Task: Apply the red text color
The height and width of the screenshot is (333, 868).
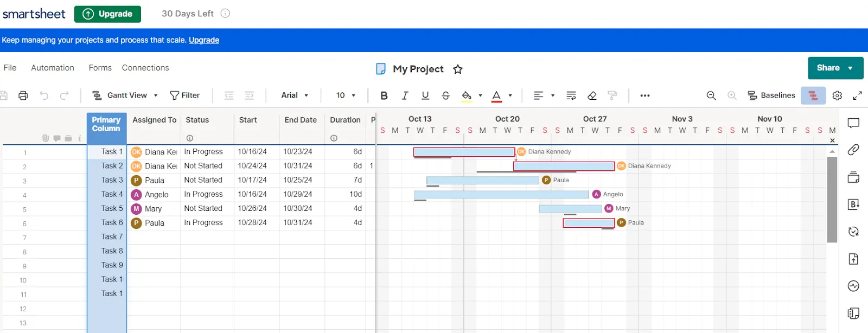Action: coord(496,96)
